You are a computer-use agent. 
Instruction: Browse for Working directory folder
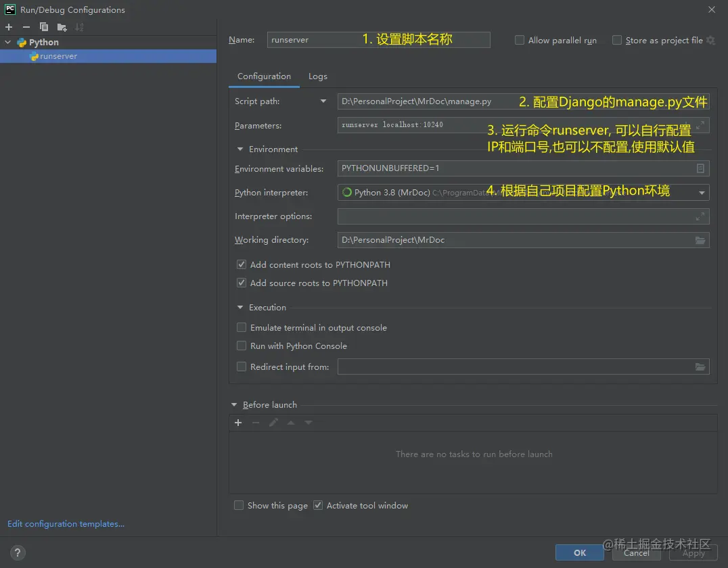(700, 240)
